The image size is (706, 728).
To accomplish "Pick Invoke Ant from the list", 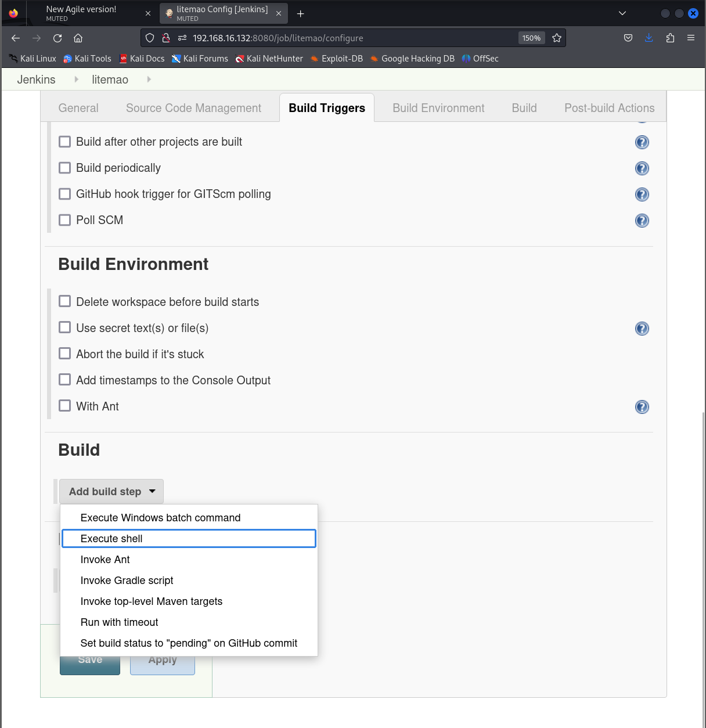I will (189, 560).
